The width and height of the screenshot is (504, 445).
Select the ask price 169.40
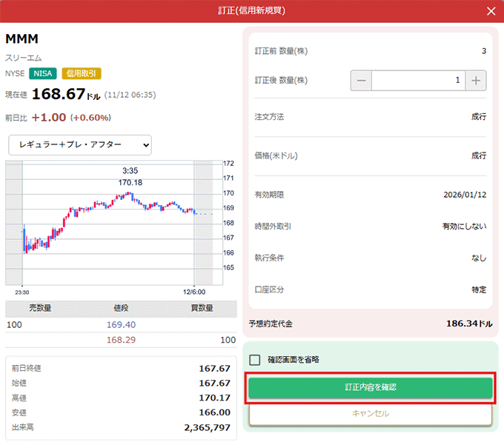120,324
